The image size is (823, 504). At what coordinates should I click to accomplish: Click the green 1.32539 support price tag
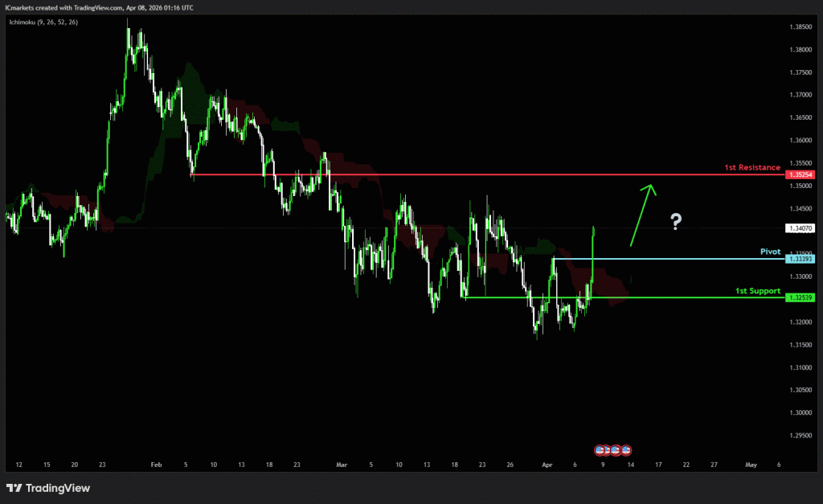coord(801,297)
